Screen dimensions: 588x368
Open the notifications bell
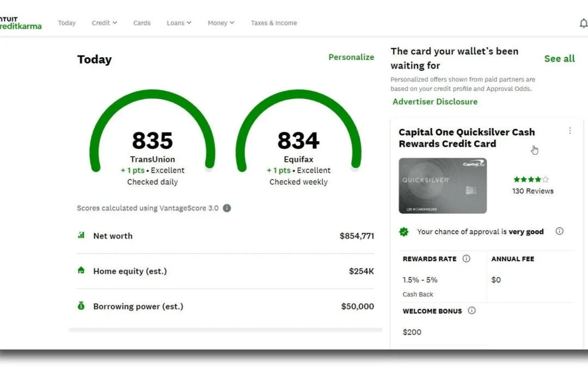tap(584, 23)
